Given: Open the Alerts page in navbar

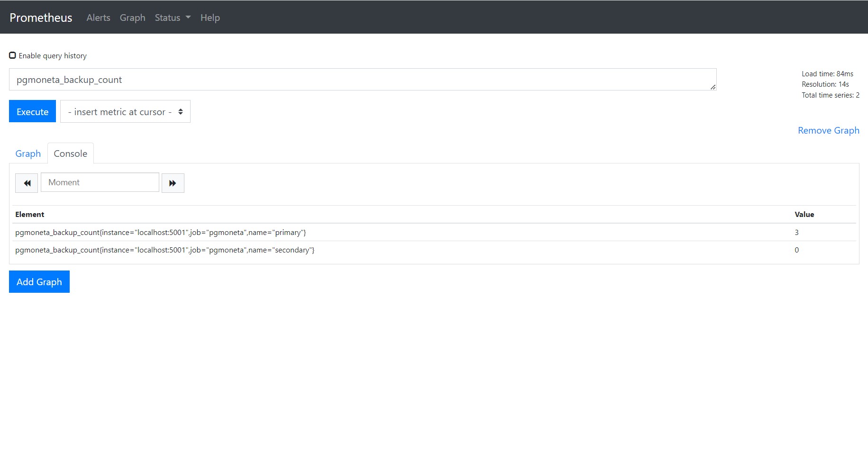Looking at the screenshot, I should 98,18.
